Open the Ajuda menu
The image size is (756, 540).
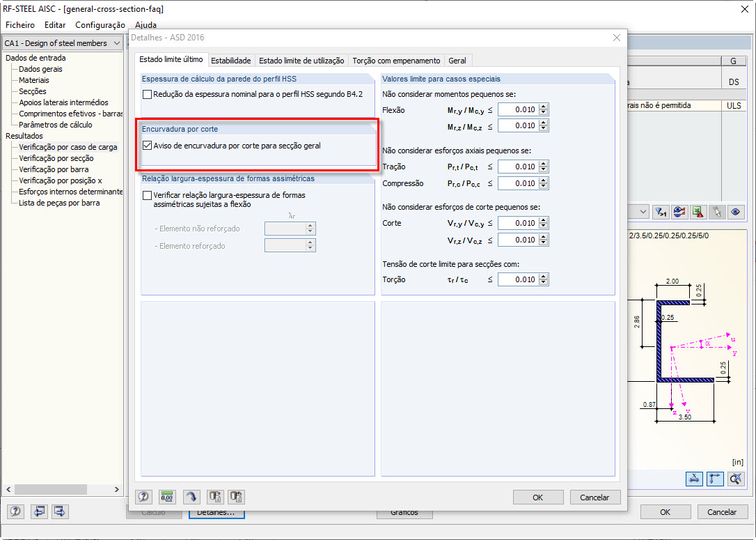[x=145, y=24]
